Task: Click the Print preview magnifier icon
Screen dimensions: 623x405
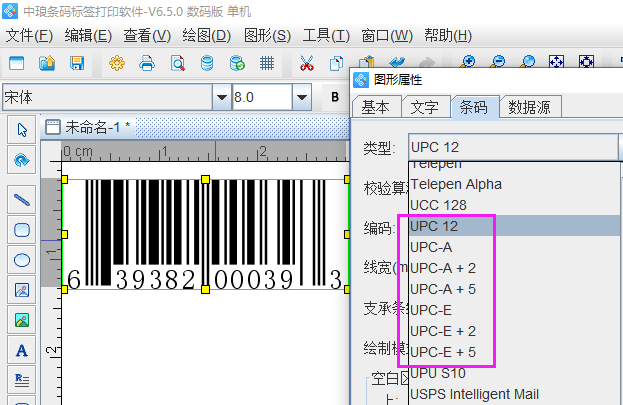Action: click(x=178, y=63)
